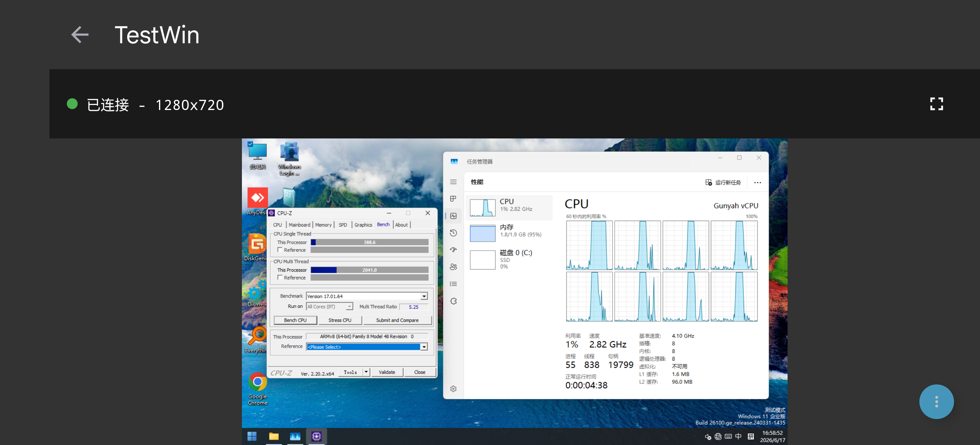980x445 pixels.
Task: Switch to the SPD tab
Action: click(343, 225)
